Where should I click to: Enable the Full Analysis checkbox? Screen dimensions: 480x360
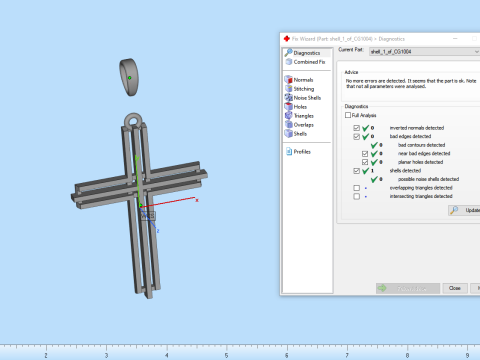pos(348,115)
